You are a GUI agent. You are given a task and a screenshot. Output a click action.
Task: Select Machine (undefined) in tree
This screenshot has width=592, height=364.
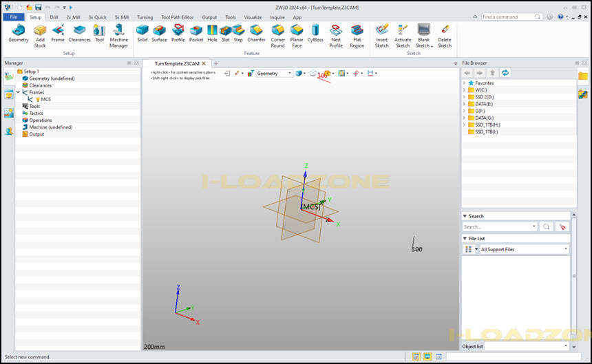tap(50, 127)
